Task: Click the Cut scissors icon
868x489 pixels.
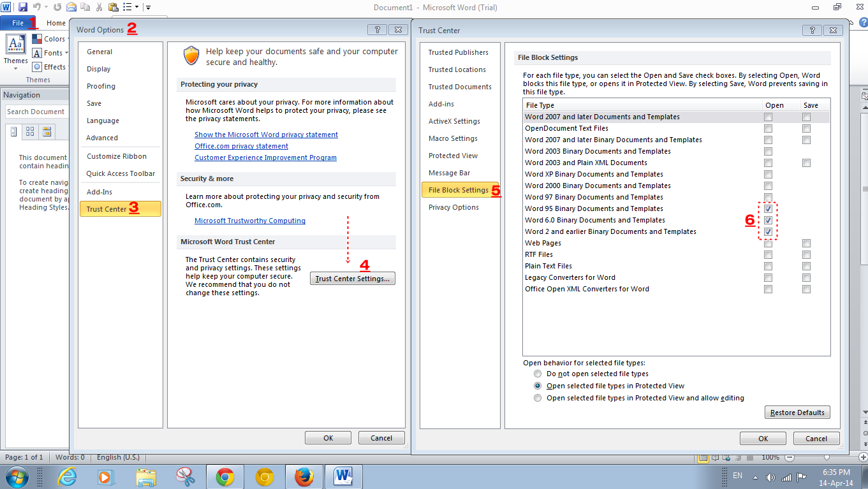Action: click(99, 7)
